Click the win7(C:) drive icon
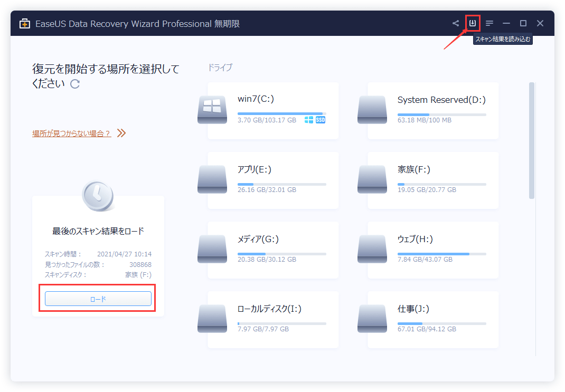This screenshot has width=565, height=392. (x=212, y=109)
